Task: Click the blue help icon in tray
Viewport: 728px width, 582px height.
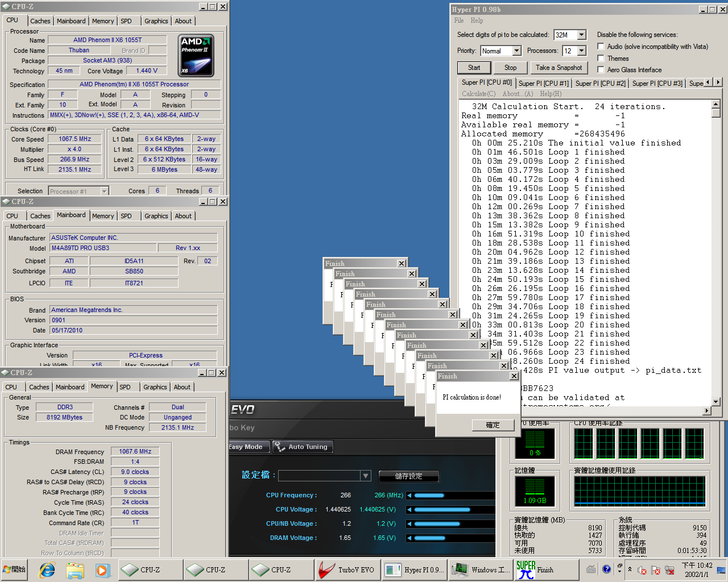Action: pos(606,569)
